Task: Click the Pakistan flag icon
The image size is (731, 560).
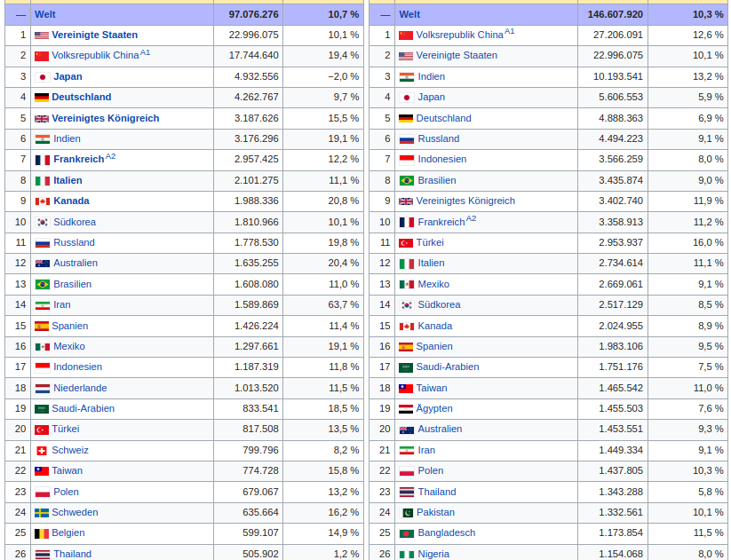Action: click(x=407, y=513)
